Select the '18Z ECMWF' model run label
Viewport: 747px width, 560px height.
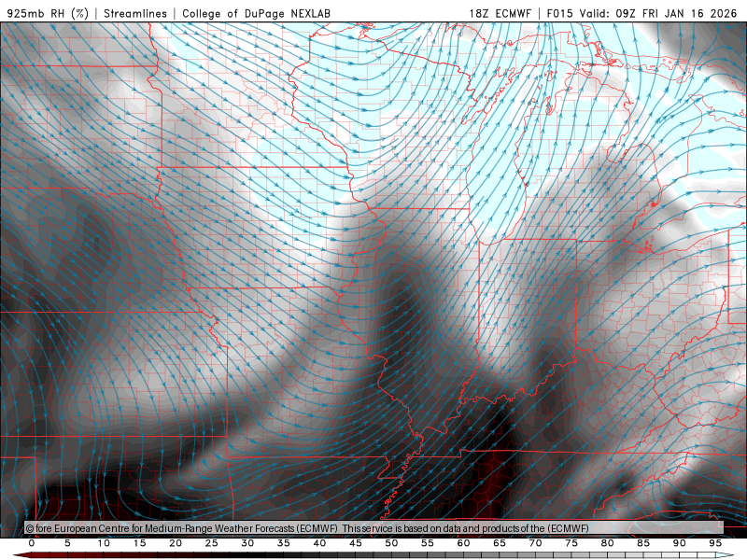(x=500, y=13)
